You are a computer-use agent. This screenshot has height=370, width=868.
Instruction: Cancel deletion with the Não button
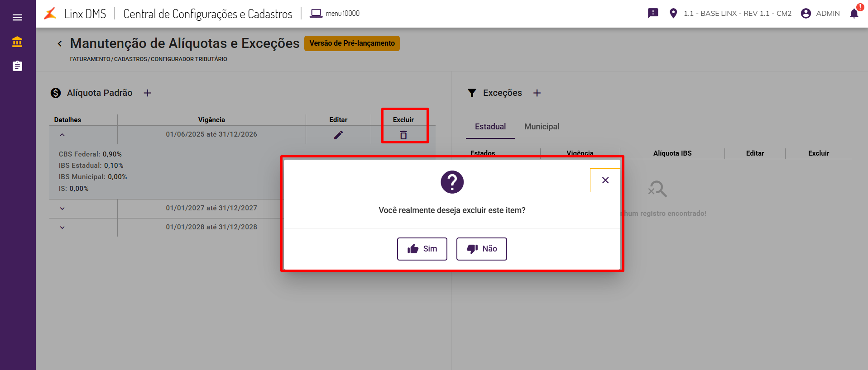click(x=481, y=249)
